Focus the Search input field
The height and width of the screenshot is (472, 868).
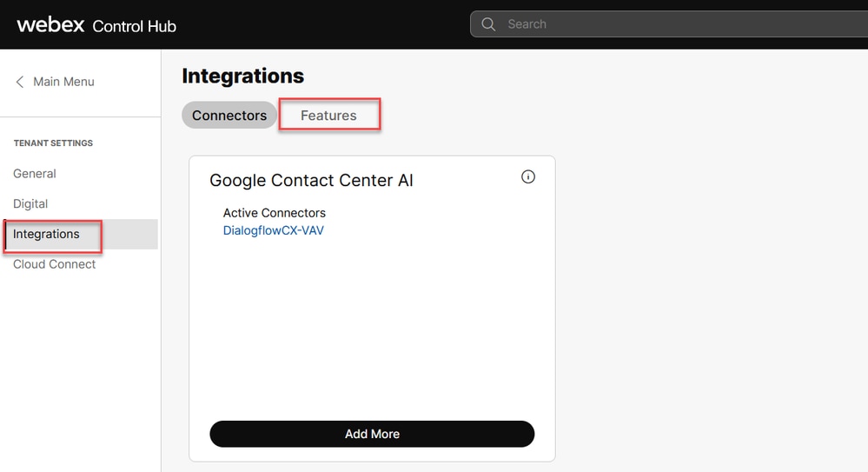pyautogui.click(x=669, y=24)
